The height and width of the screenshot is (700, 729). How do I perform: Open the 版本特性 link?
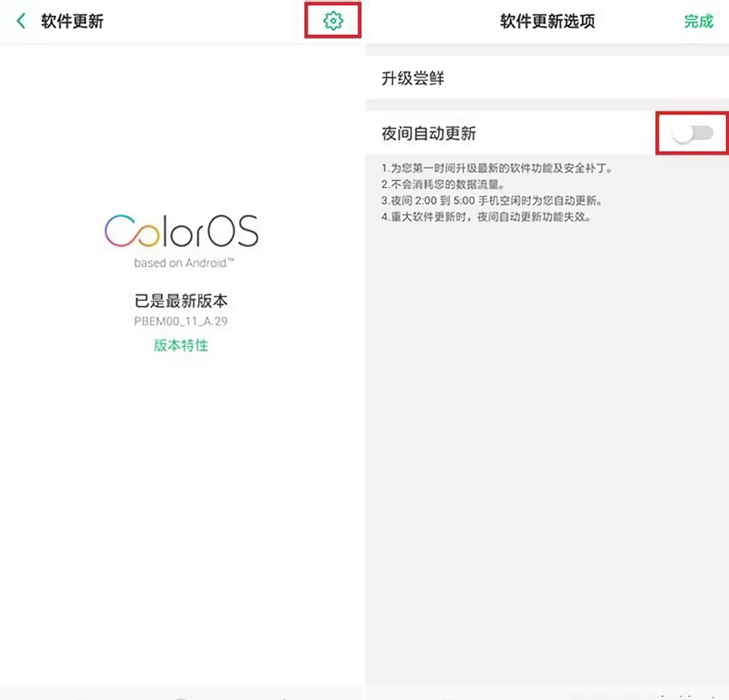click(x=181, y=345)
